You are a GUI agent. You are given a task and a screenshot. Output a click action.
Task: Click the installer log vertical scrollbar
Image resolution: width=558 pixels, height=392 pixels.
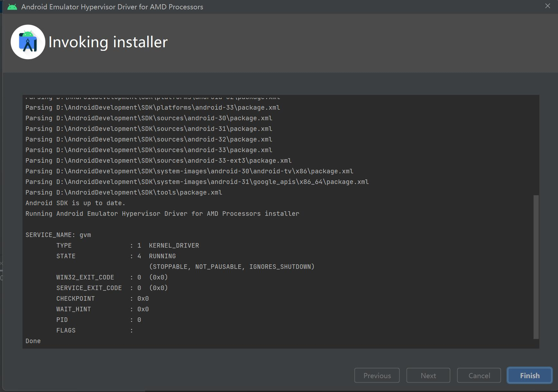536,267
